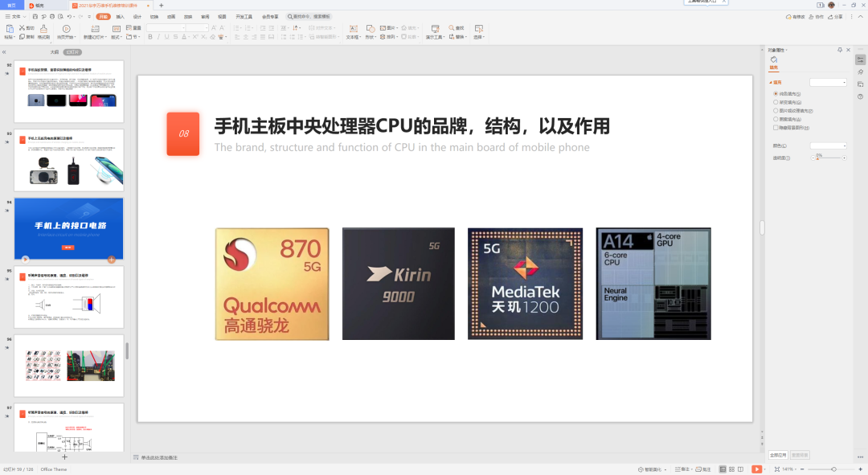868x475 pixels.
Task: Click the Cut scissors icon
Action: pos(23,27)
